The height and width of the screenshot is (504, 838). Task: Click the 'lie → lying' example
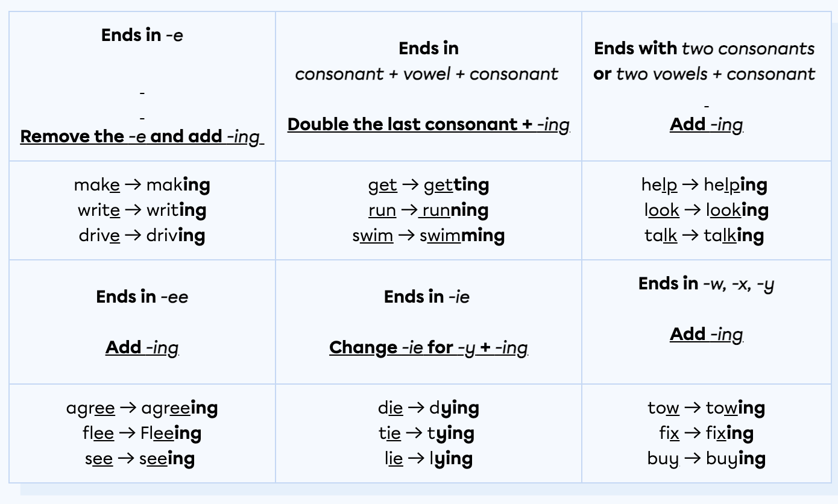(x=428, y=459)
